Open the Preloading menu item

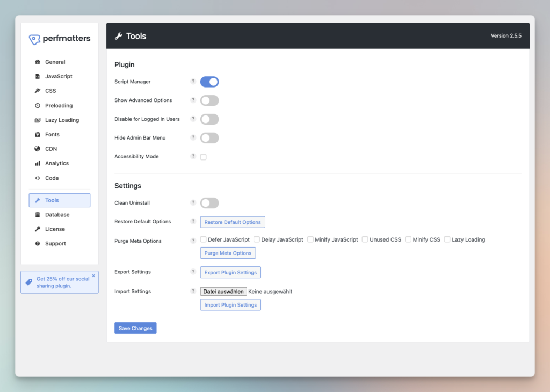59,106
